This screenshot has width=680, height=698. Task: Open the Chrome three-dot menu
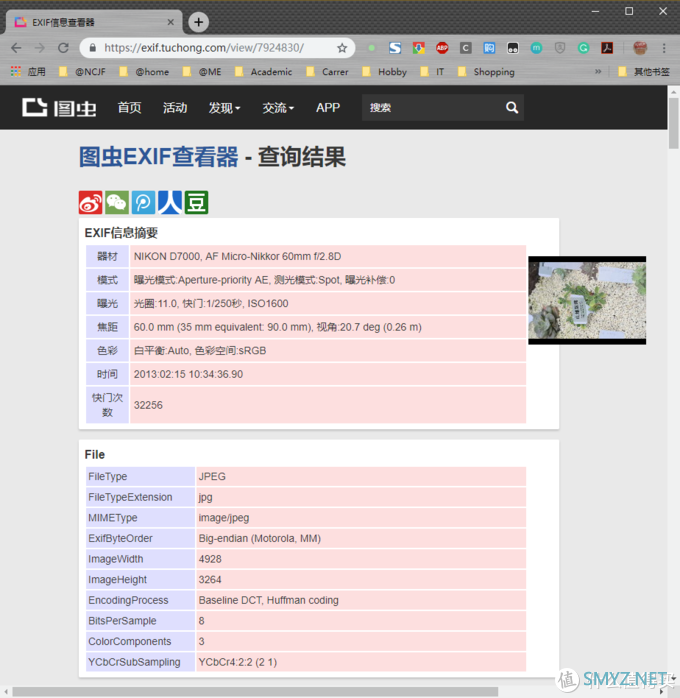tap(664, 48)
